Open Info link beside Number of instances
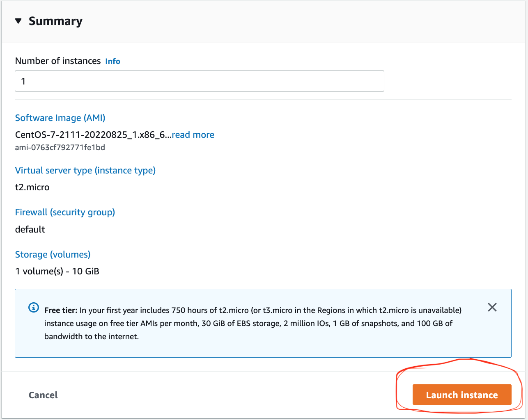The image size is (528, 420). (112, 62)
